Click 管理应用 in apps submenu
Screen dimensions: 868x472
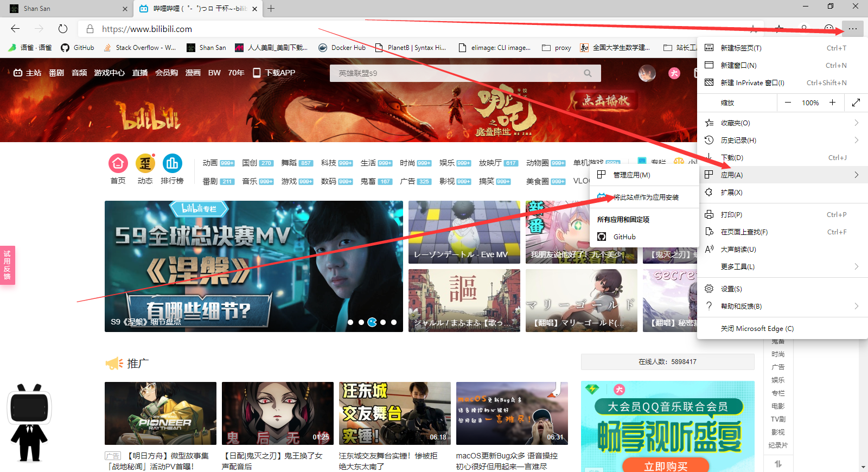click(x=644, y=175)
